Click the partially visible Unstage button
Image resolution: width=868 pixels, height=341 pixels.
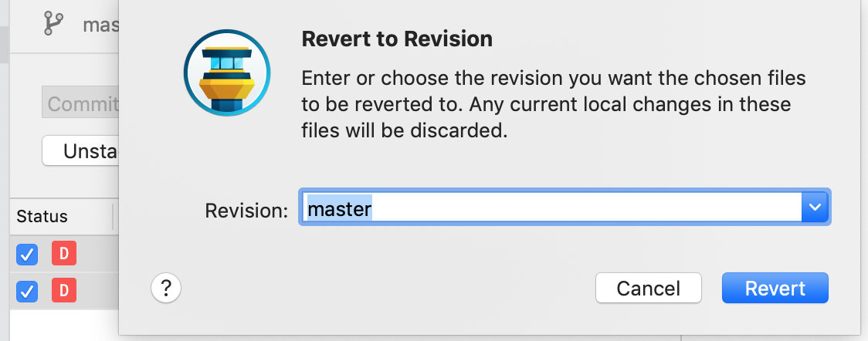tap(80, 150)
